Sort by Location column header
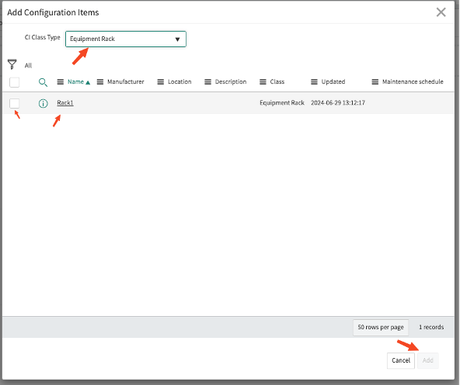This screenshot has width=460, height=385. coord(179,82)
